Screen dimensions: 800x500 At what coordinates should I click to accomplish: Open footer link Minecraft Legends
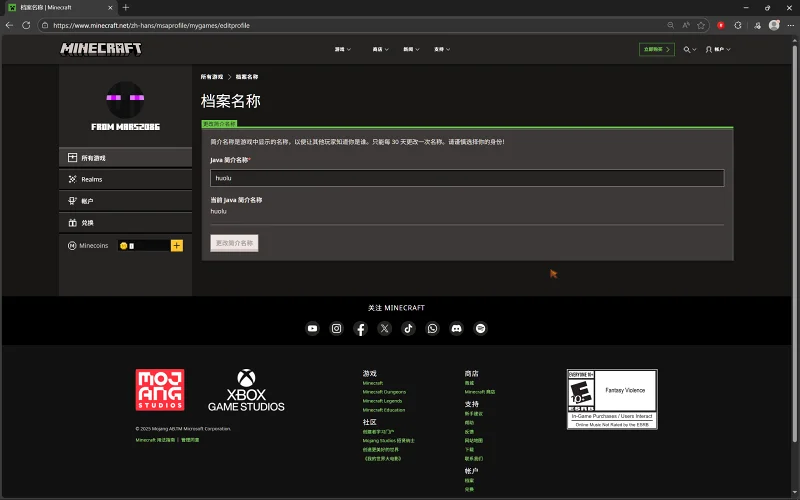tap(382, 401)
